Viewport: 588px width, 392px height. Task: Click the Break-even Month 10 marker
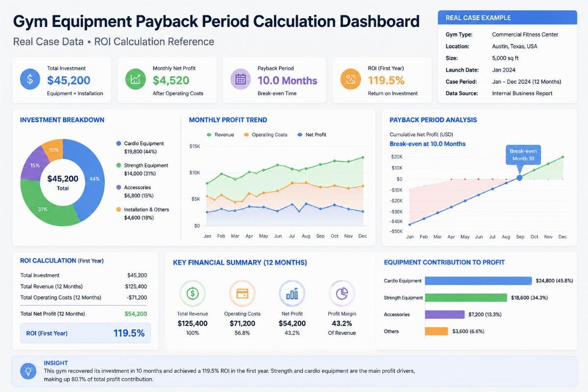[519, 177]
